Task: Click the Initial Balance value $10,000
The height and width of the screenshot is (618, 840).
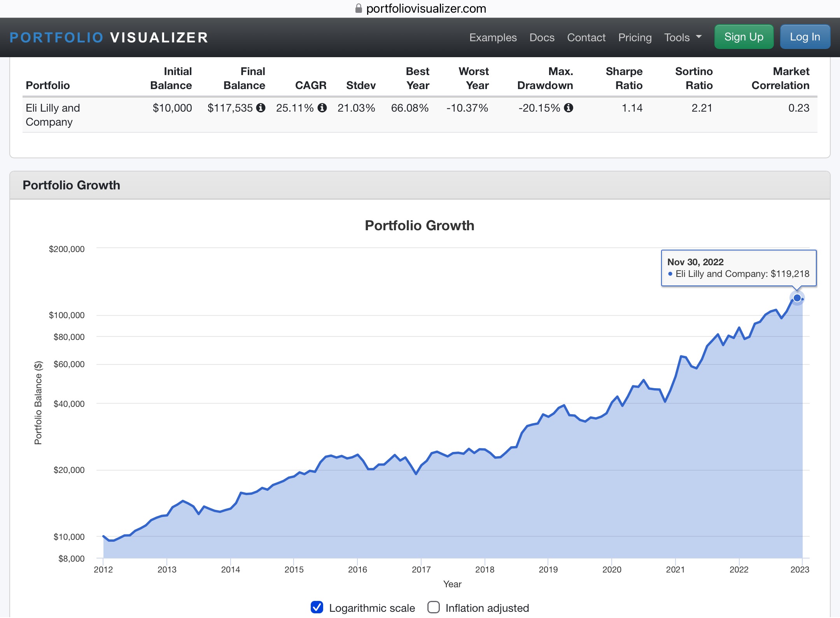Action: tap(172, 108)
